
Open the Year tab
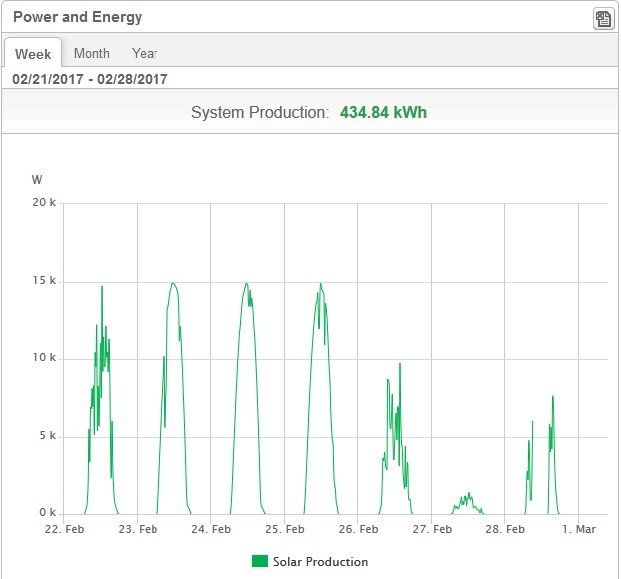point(145,53)
